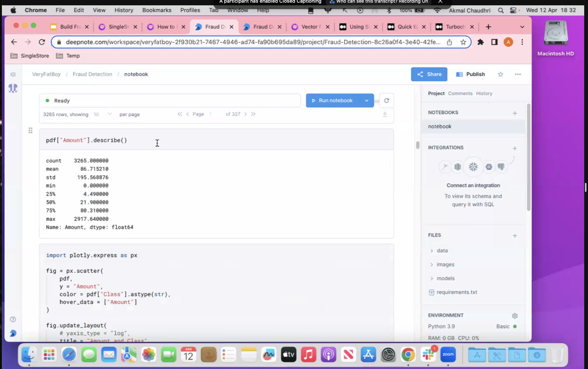This screenshot has width=588, height=369.
Task: Click the environment settings gear icon
Action: click(515, 315)
